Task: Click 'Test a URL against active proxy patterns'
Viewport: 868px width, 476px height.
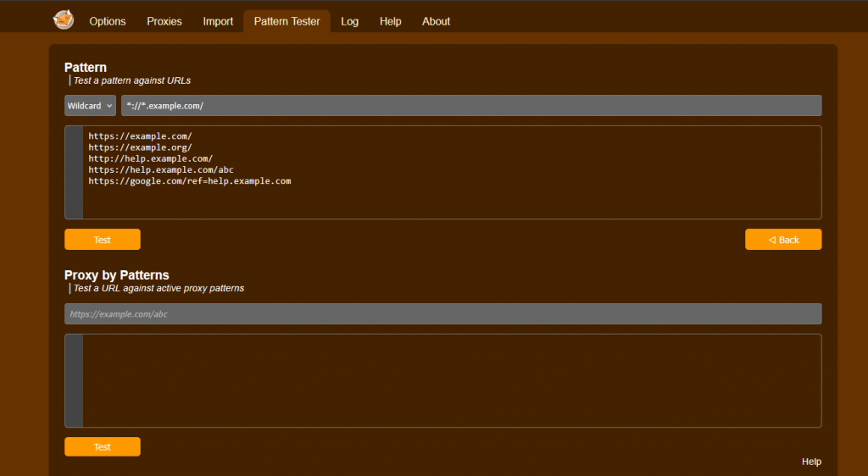Action: (159, 289)
